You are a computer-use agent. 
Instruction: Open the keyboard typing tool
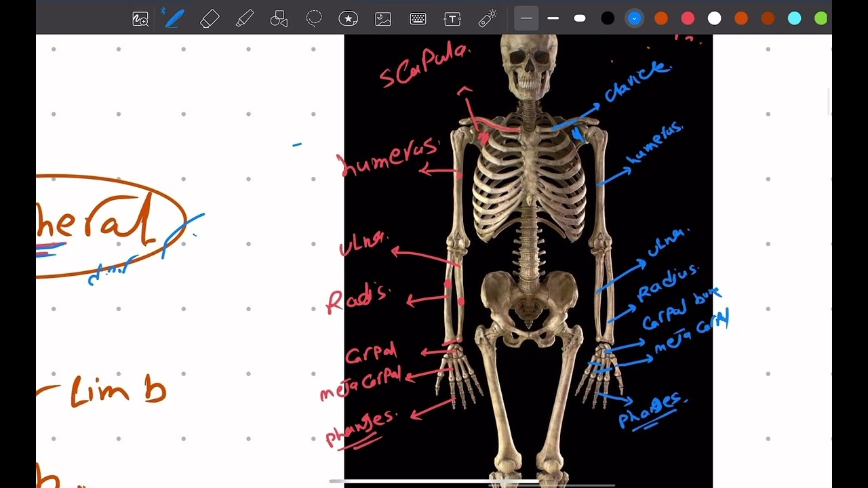click(x=418, y=19)
